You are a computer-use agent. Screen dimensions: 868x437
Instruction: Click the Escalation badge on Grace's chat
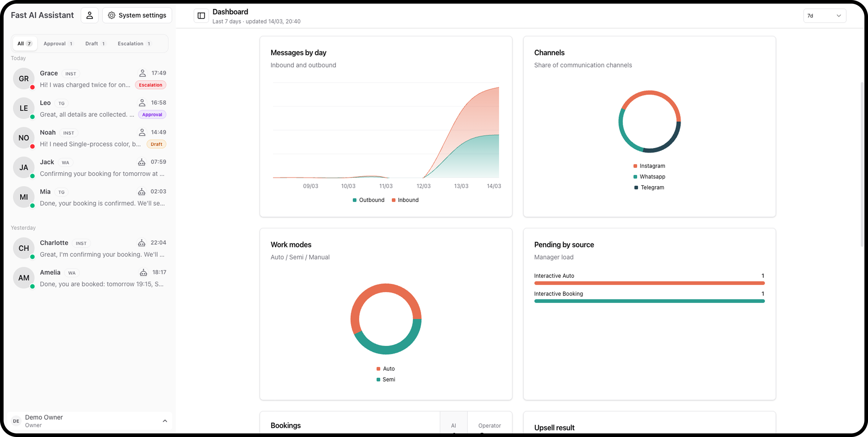pos(150,85)
